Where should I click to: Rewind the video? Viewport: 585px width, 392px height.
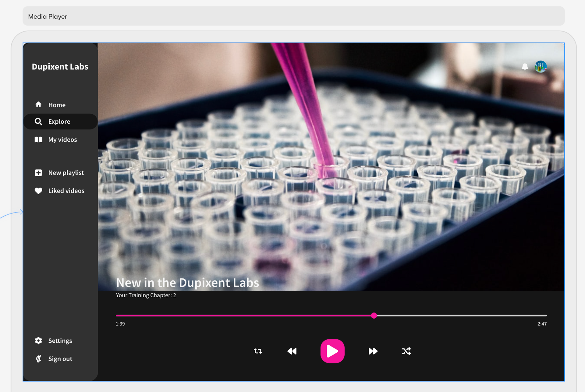[292, 351]
